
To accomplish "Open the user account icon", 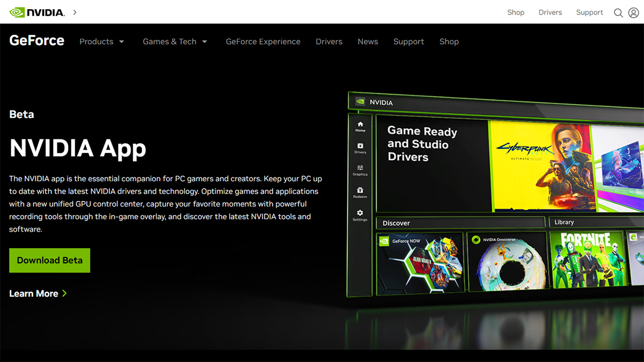I will 633,12.
